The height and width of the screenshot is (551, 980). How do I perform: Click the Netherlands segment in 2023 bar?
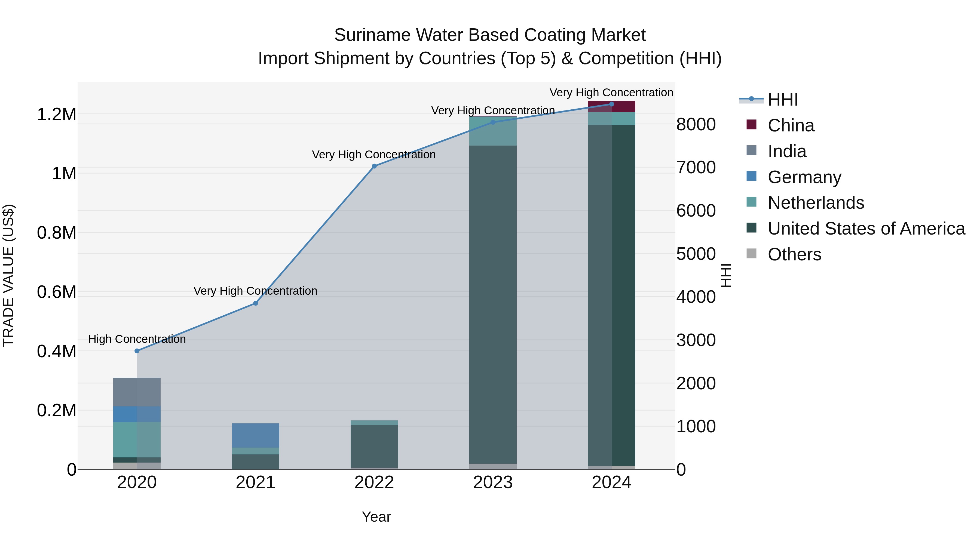(493, 131)
